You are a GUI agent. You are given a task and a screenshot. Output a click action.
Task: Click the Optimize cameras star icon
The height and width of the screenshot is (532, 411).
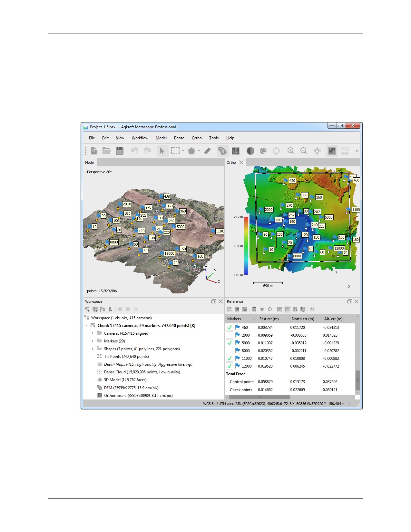(x=262, y=309)
